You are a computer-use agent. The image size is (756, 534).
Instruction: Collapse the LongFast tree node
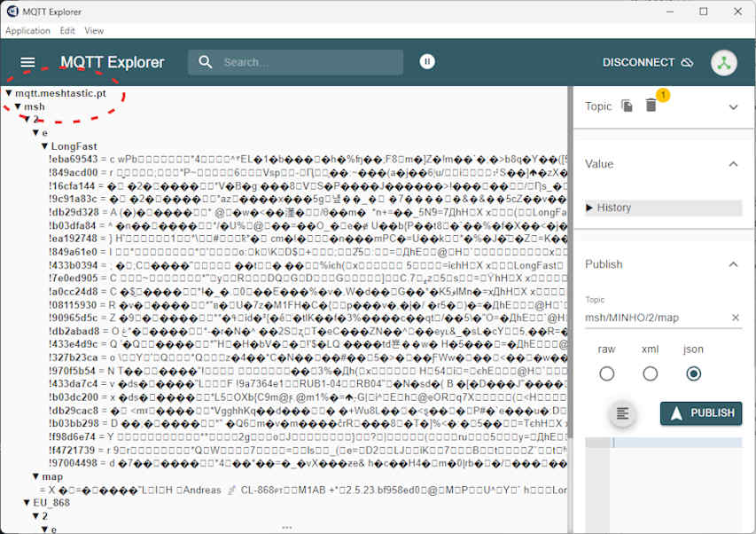click(x=44, y=145)
